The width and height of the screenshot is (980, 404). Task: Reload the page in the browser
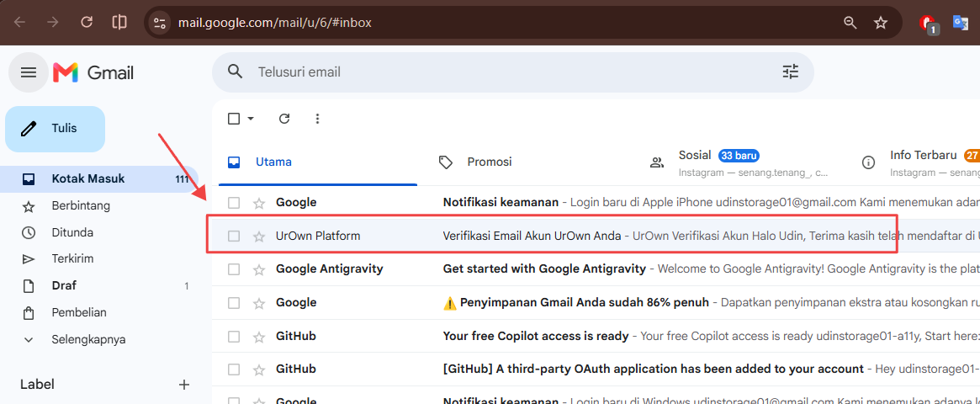click(x=87, y=23)
